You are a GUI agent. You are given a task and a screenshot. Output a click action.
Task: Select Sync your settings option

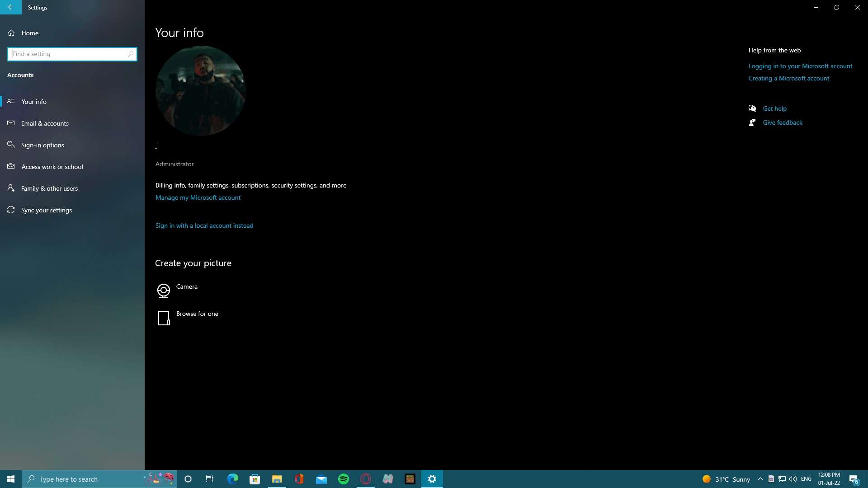(x=47, y=210)
